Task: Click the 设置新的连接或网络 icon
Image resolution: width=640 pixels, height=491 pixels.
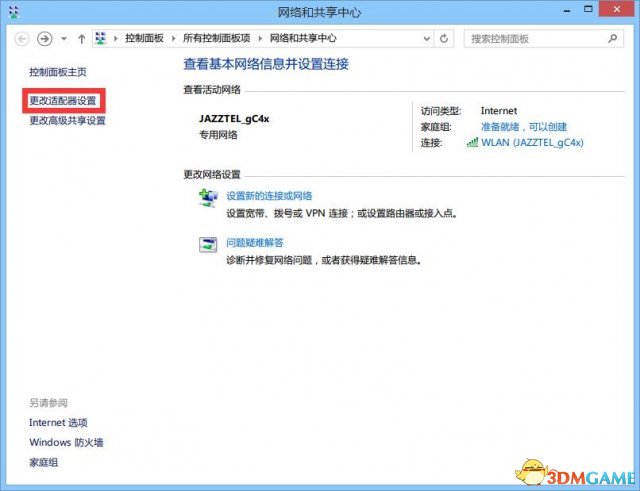Action: click(x=208, y=198)
